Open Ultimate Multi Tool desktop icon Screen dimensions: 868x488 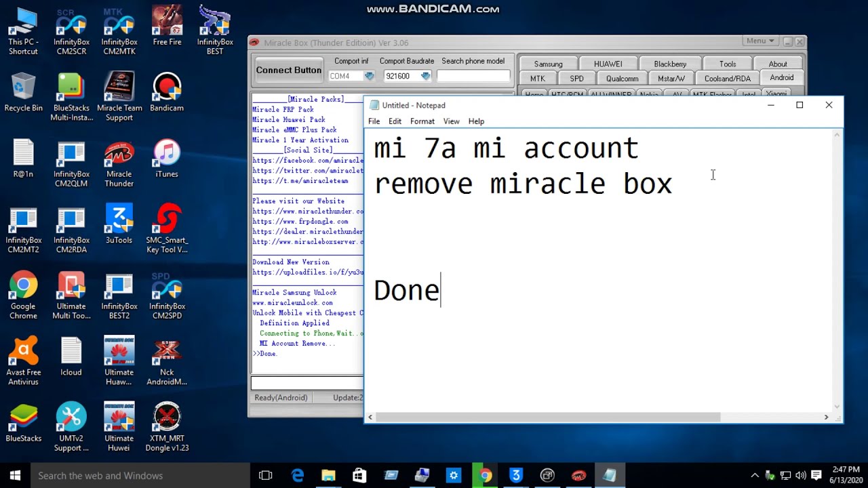71,296
